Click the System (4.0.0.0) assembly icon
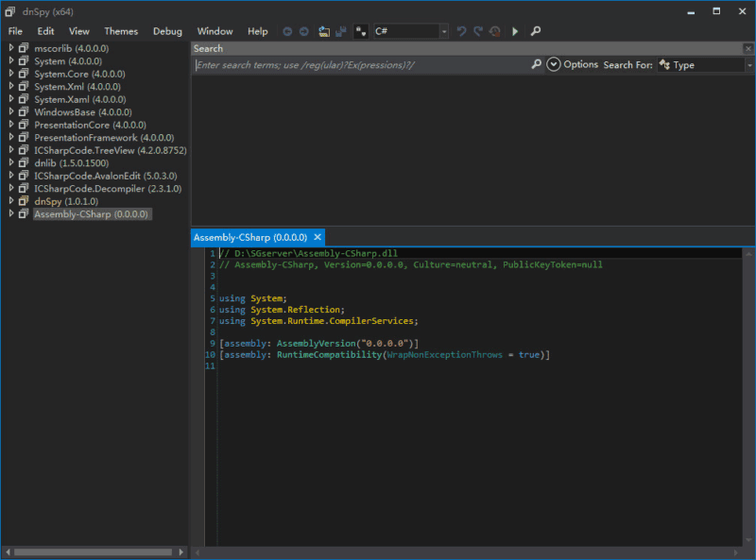 [24, 60]
